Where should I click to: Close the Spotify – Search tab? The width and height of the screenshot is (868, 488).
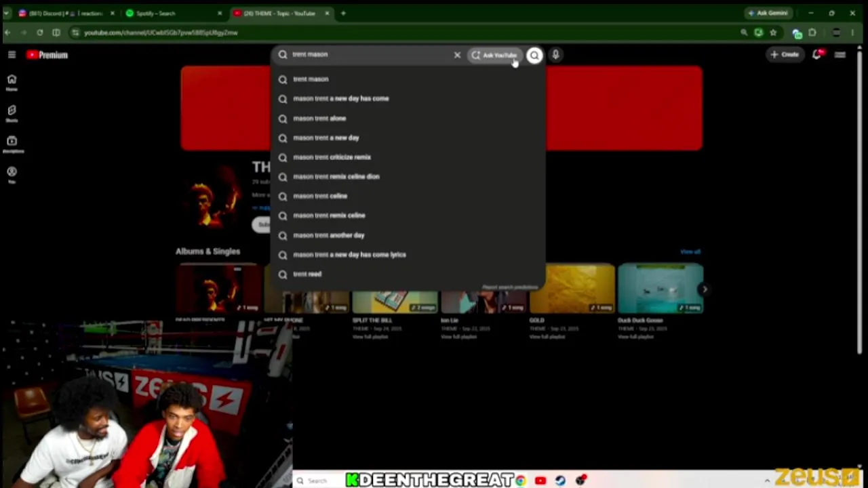point(220,14)
